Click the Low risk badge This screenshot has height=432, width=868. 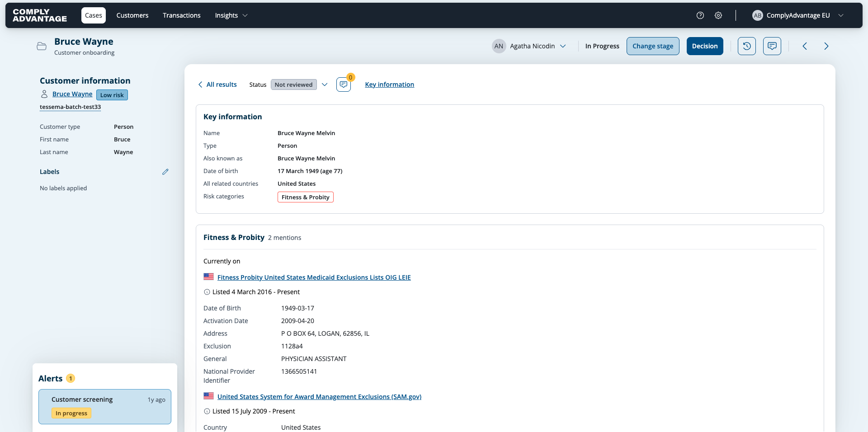pyautogui.click(x=112, y=95)
